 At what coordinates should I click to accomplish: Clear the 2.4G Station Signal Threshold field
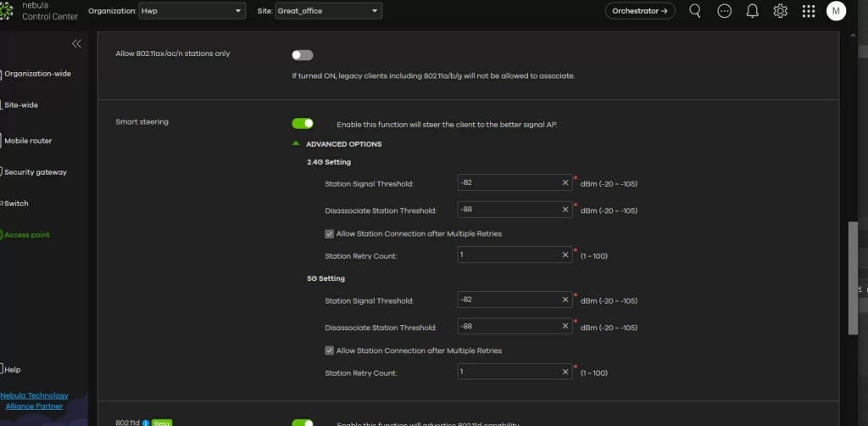[565, 182]
